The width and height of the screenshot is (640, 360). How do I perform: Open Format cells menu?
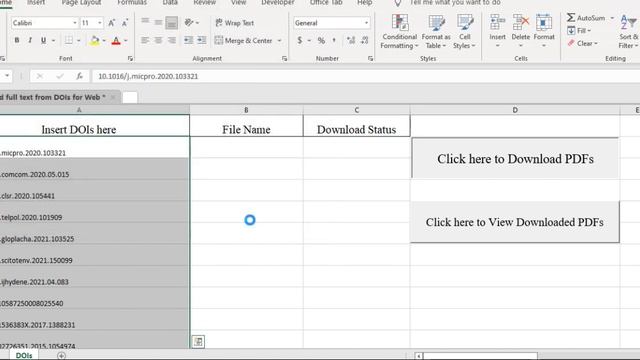coord(544,31)
